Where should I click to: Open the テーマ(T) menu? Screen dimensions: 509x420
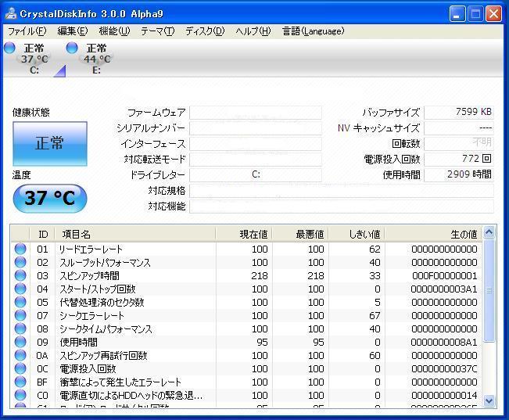coord(157,31)
